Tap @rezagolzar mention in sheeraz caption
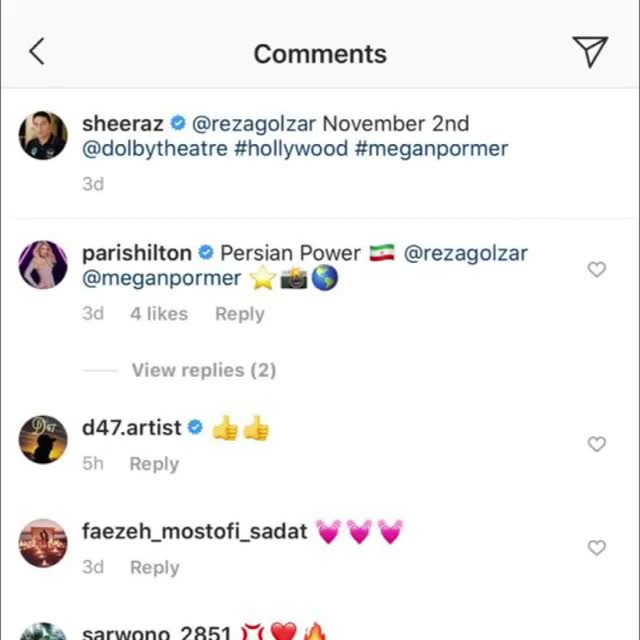Viewport: 640px width, 640px height. [253, 124]
